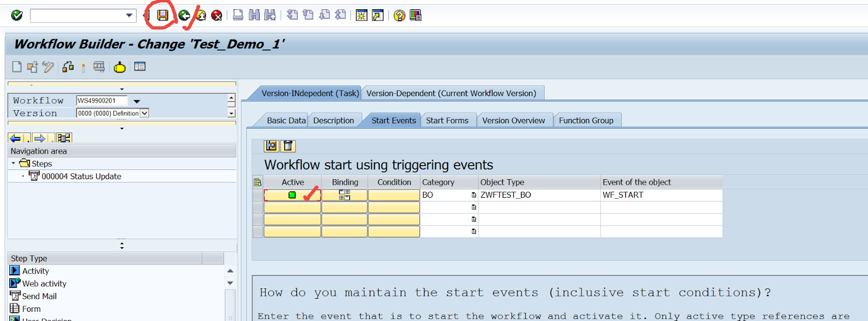Click the up/down splitter arrow above the Step Type list
Viewport: 868px width, 321px height.
tap(122, 246)
